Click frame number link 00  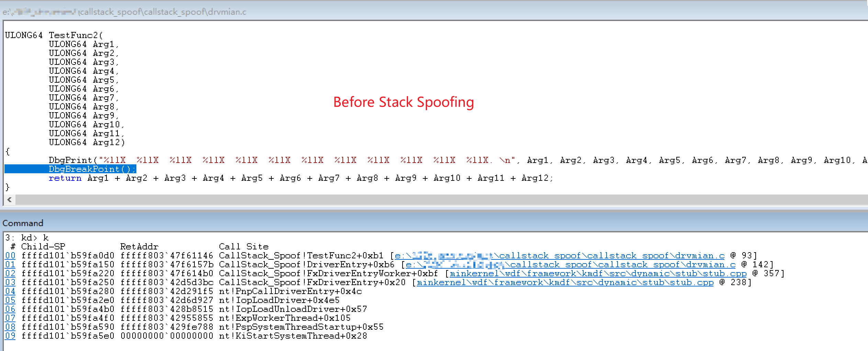10,256
